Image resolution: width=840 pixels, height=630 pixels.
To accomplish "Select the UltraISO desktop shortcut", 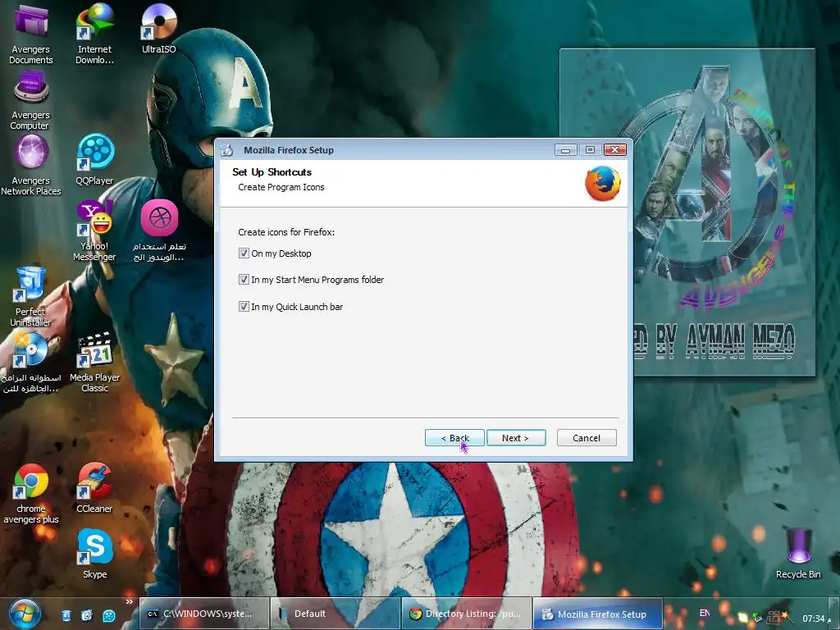I will tap(158, 28).
